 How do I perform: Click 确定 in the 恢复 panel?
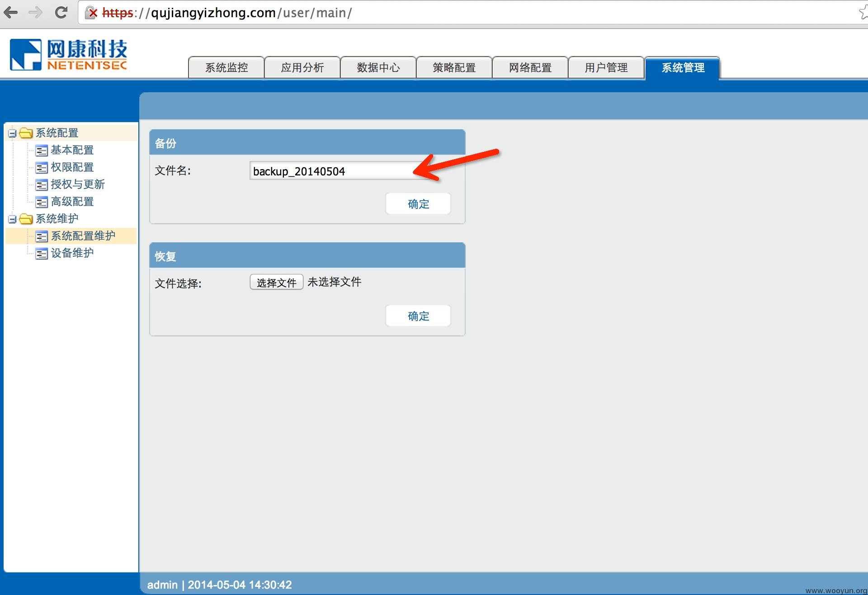pyautogui.click(x=418, y=316)
